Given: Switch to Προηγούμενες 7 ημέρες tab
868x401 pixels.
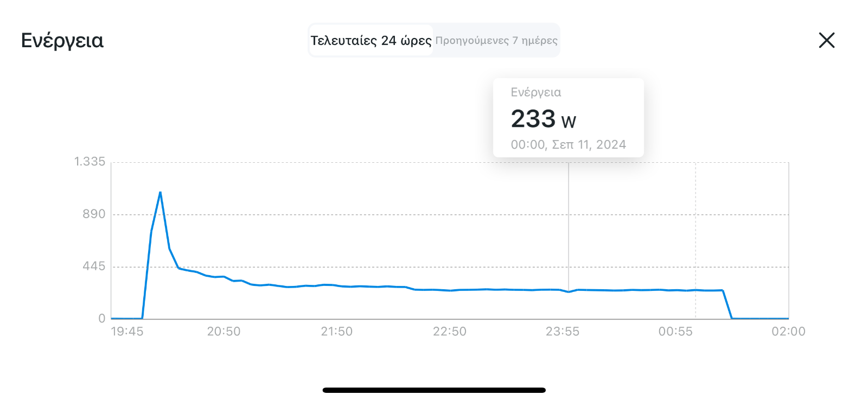Looking at the screenshot, I should pyautogui.click(x=496, y=41).
